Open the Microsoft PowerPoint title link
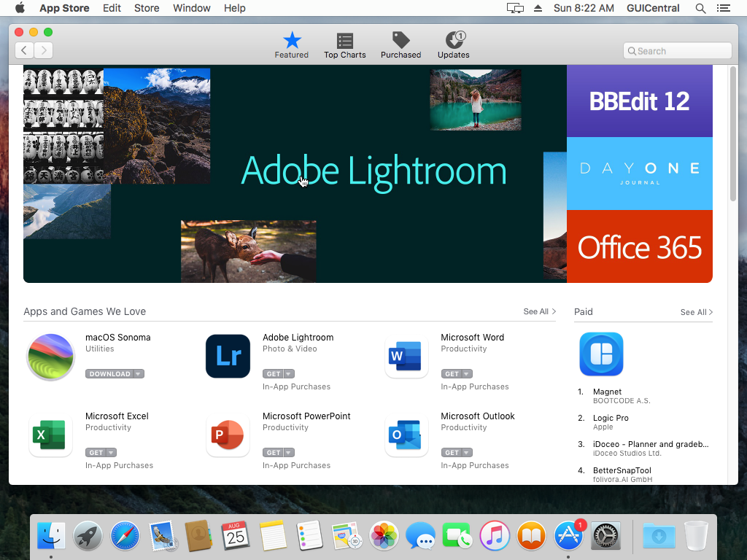 click(x=306, y=416)
